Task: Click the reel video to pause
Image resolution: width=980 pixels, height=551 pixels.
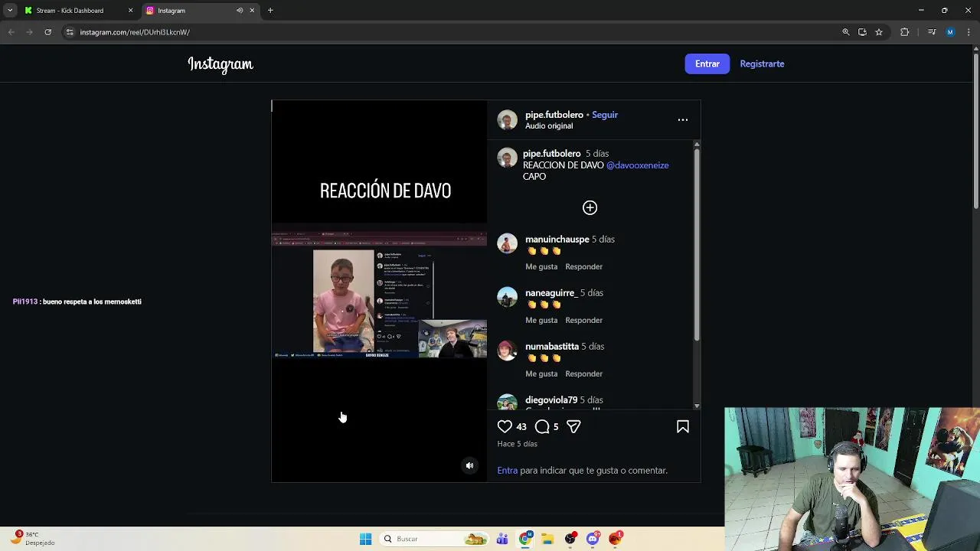Action: (379, 291)
